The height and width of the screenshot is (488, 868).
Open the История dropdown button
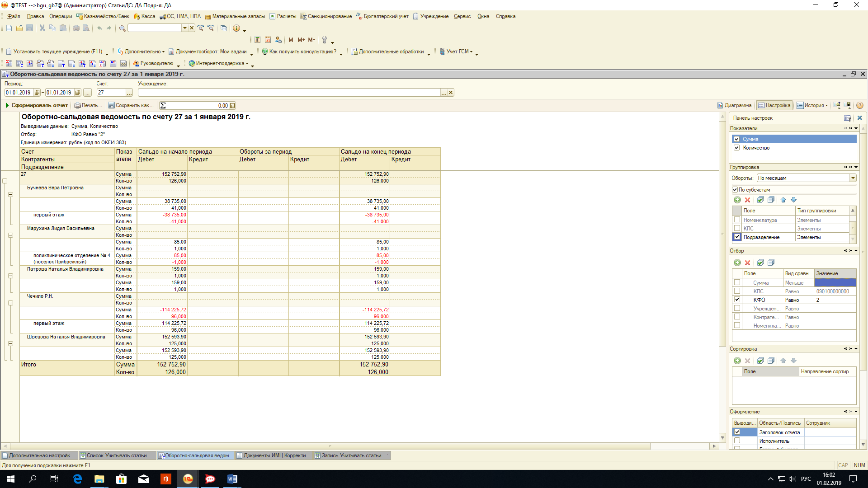tap(812, 105)
